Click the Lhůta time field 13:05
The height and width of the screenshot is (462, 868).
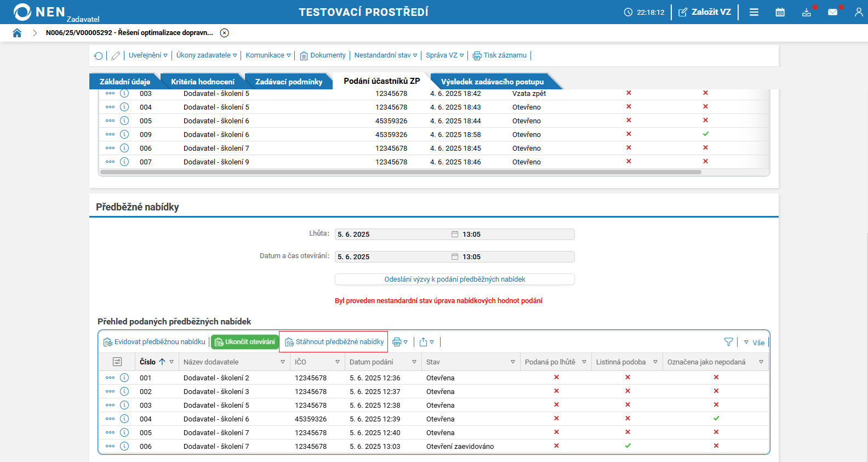(517, 234)
